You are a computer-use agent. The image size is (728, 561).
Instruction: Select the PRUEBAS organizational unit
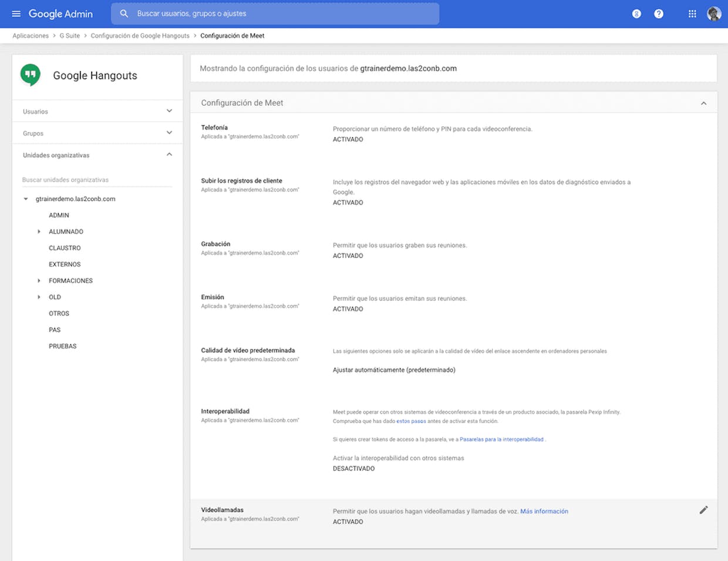pyautogui.click(x=62, y=347)
